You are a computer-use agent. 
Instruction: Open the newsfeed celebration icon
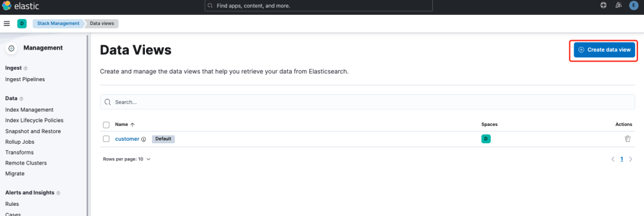pyautogui.click(x=619, y=6)
